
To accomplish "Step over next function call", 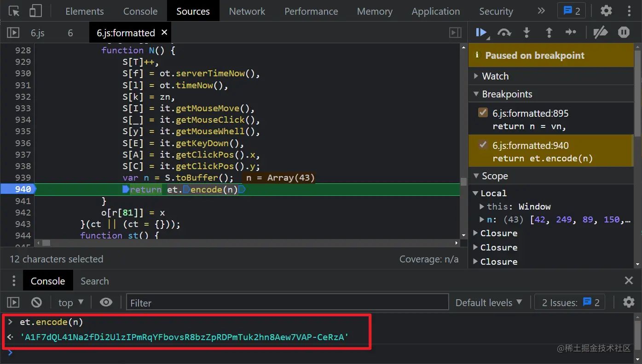I will pyautogui.click(x=504, y=33).
